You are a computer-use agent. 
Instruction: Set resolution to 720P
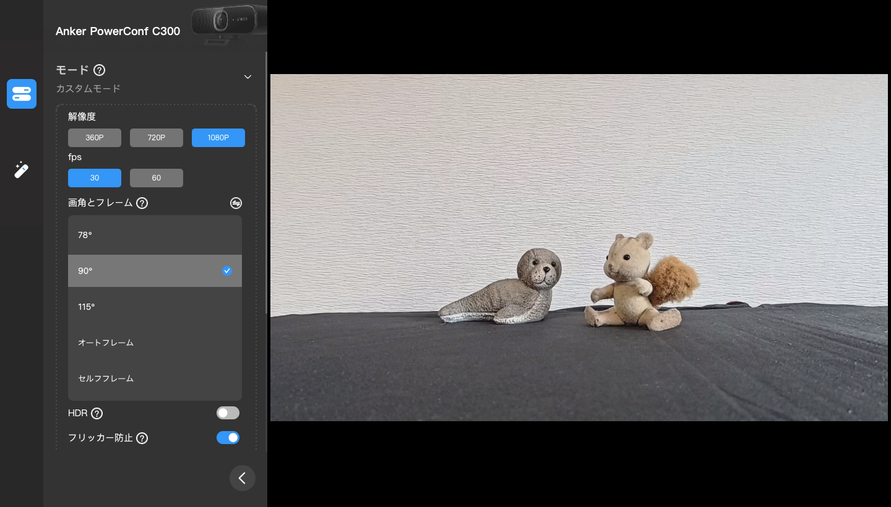point(156,138)
